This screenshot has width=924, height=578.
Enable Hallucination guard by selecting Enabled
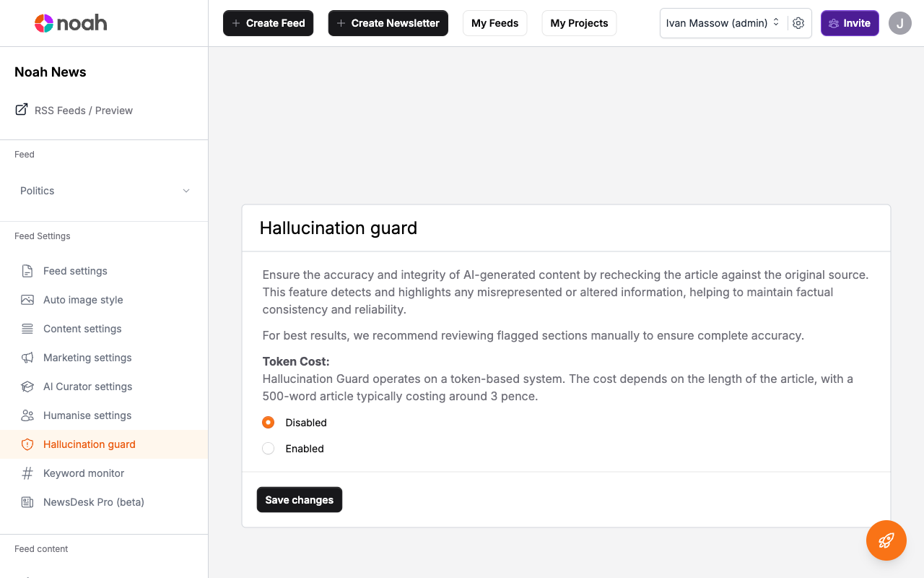[268, 448]
